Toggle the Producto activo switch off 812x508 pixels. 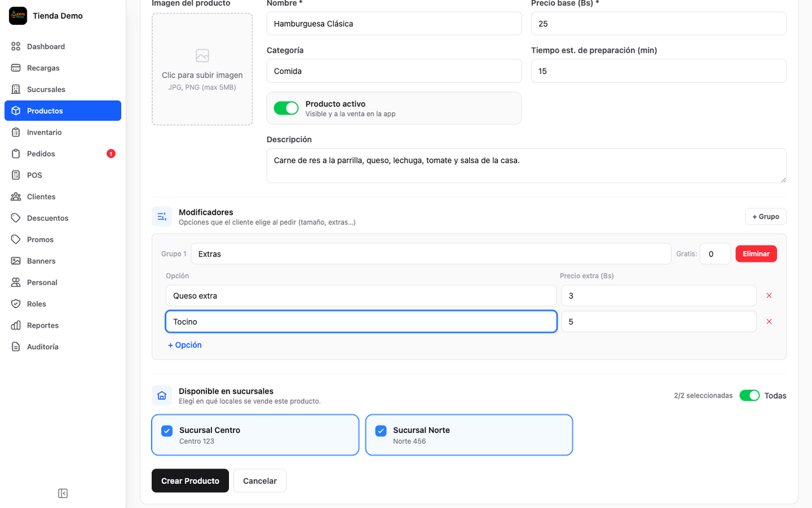click(x=286, y=108)
